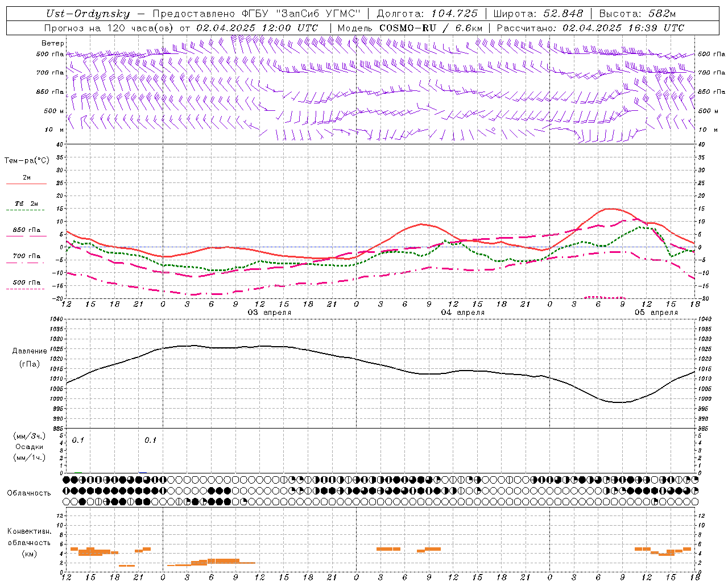Click the 1000 value on left pressure axis
728x582 pixels.
pyautogui.click(x=56, y=399)
